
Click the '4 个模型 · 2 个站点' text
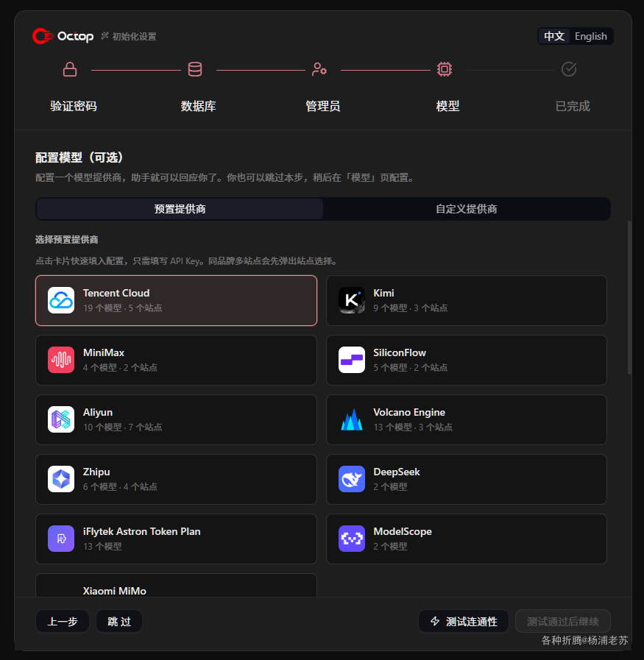pyautogui.click(x=120, y=367)
